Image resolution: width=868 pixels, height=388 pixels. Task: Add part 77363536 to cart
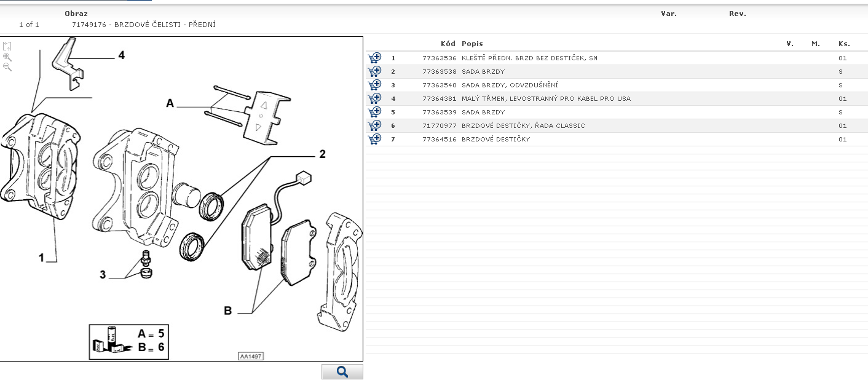click(374, 58)
